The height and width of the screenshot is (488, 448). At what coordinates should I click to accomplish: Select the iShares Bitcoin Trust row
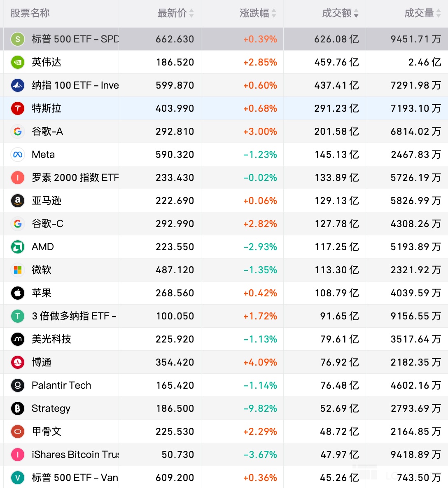click(x=75, y=455)
